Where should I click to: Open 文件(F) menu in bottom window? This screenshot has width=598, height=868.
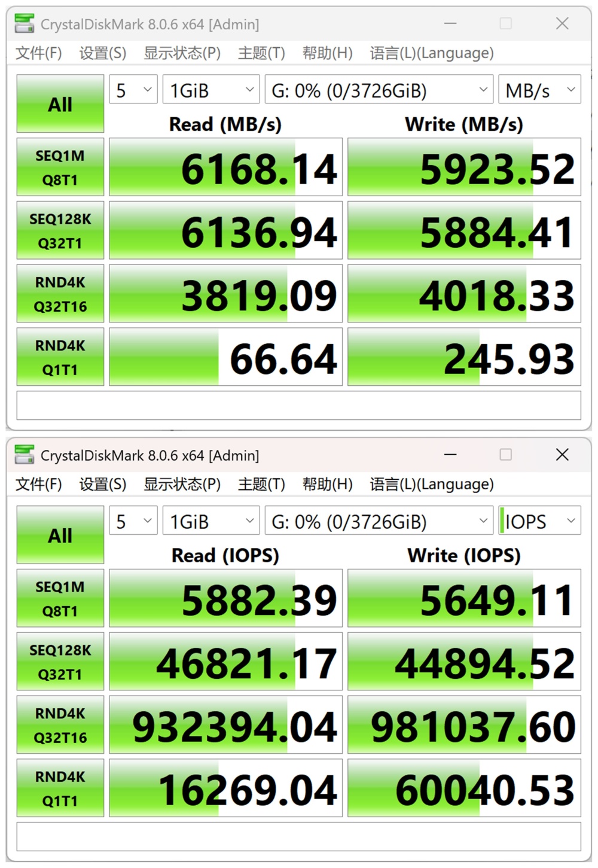coord(39,484)
